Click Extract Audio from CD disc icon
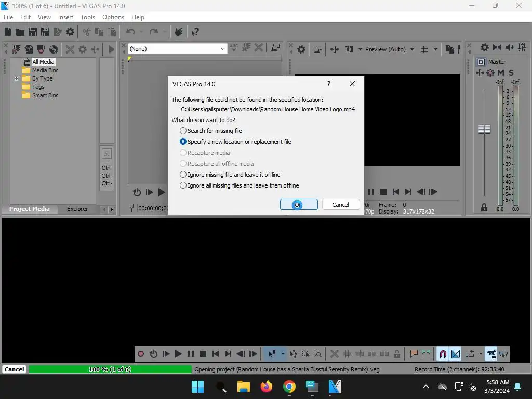 click(x=54, y=49)
